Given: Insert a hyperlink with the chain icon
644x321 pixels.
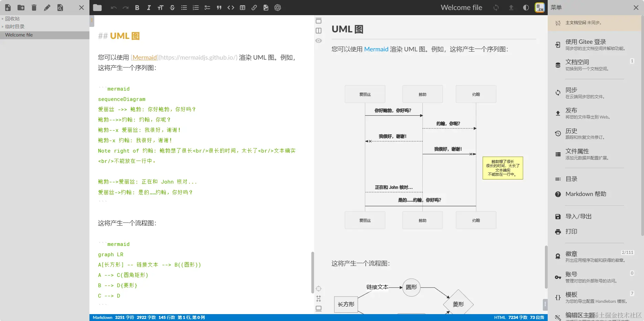Looking at the screenshot, I should point(254,8).
